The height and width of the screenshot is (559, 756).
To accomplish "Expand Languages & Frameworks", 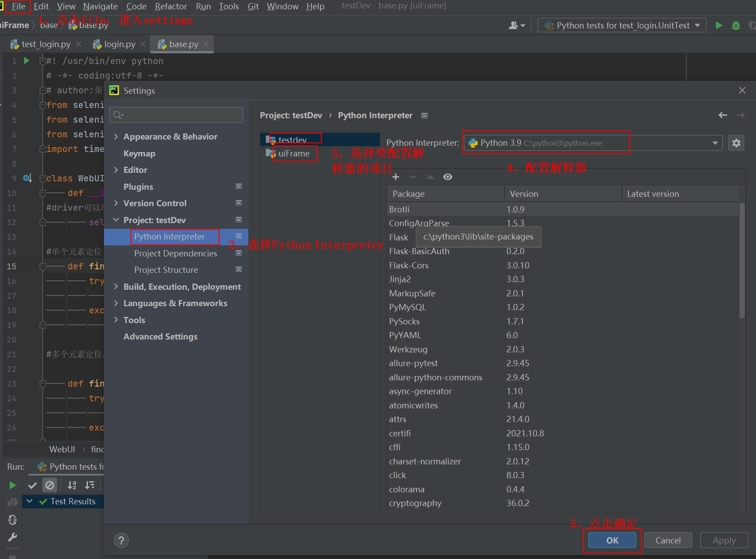I will (x=116, y=303).
